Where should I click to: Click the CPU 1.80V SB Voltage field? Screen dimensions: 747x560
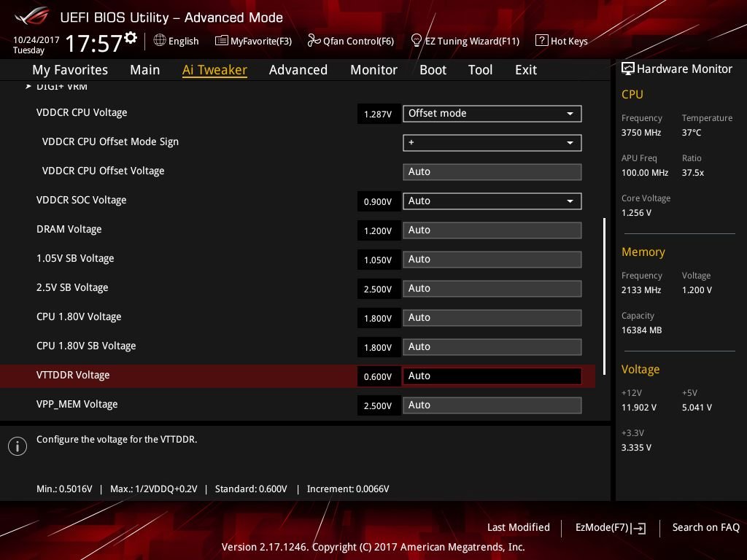[x=492, y=346]
